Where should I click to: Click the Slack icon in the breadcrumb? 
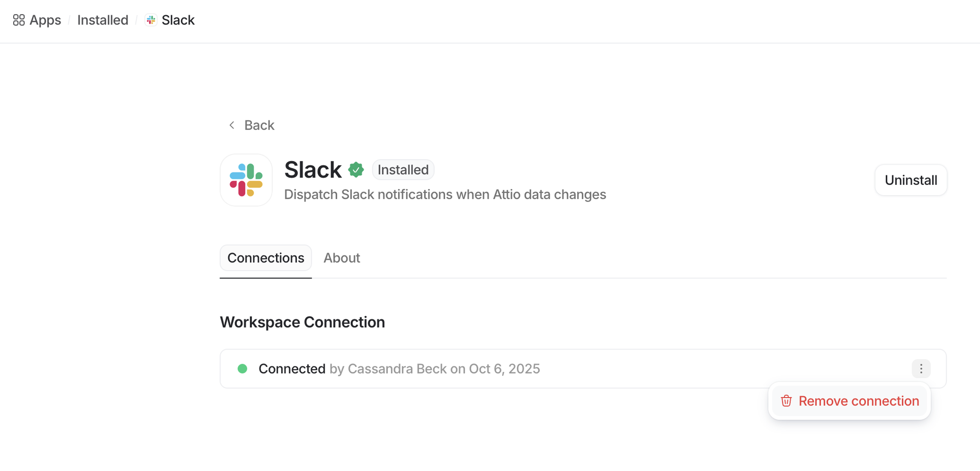point(150,20)
